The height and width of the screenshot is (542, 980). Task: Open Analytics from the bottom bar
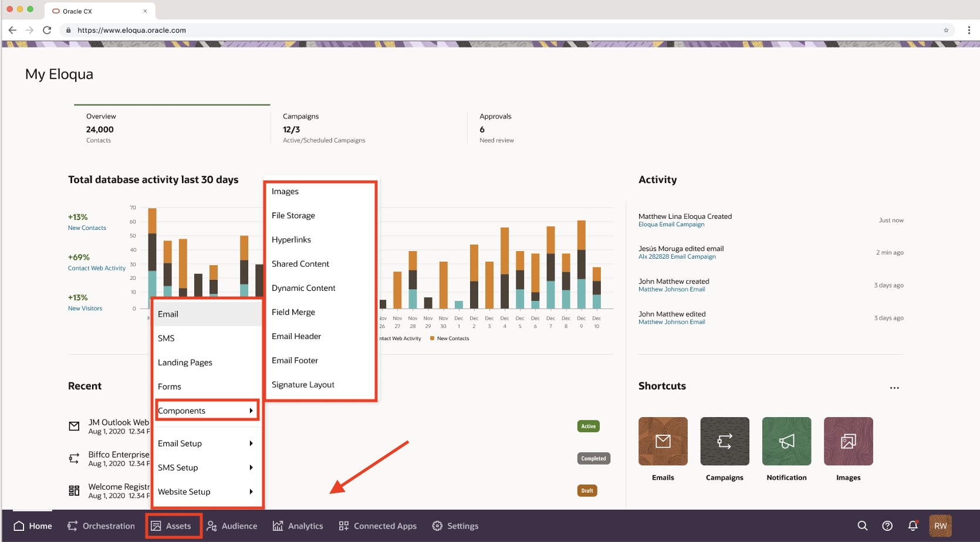(298, 526)
